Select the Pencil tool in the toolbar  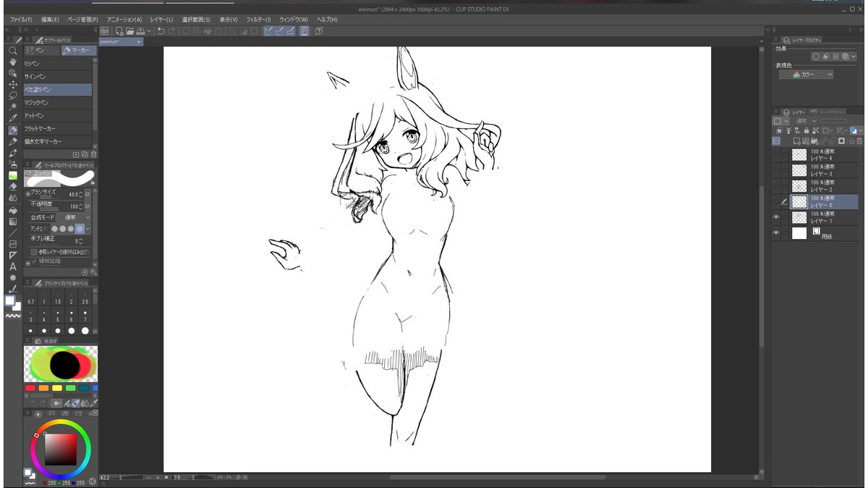point(13,141)
